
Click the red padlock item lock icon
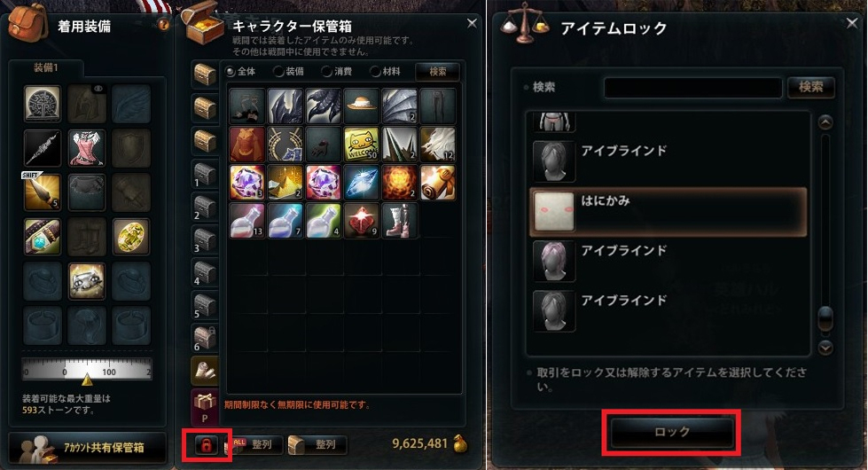[206, 445]
